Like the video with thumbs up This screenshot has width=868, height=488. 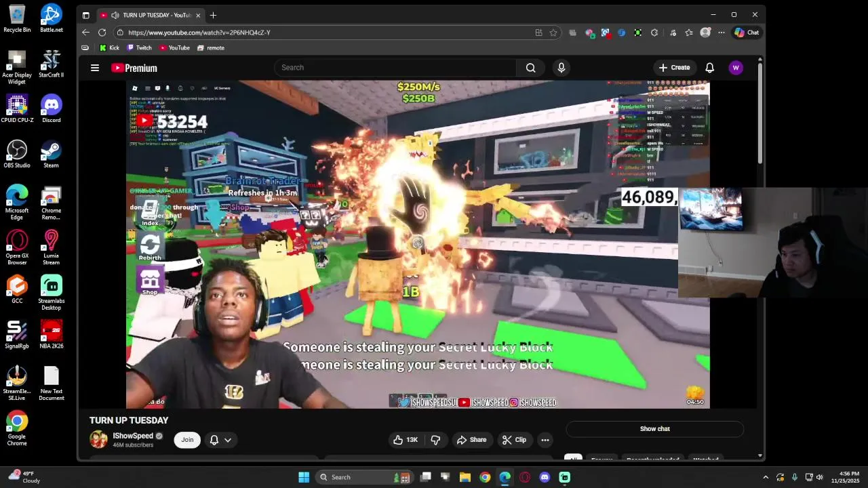[x=406, y=440]
